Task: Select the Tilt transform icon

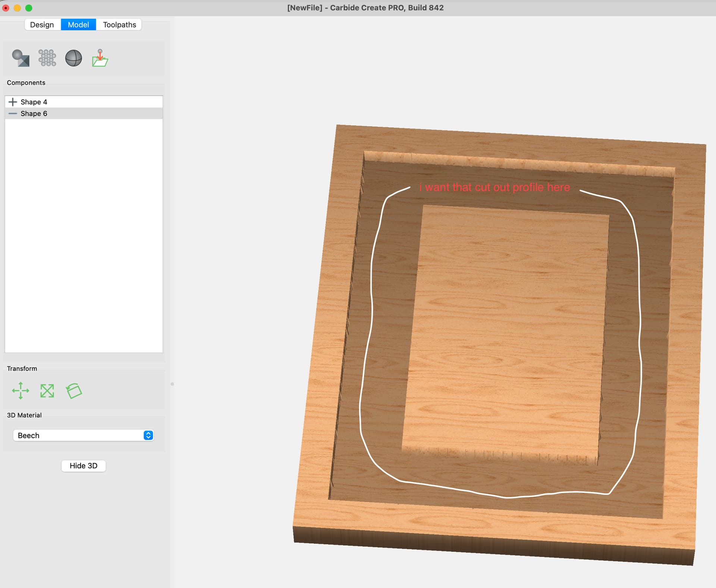Action: click(74, 391)
